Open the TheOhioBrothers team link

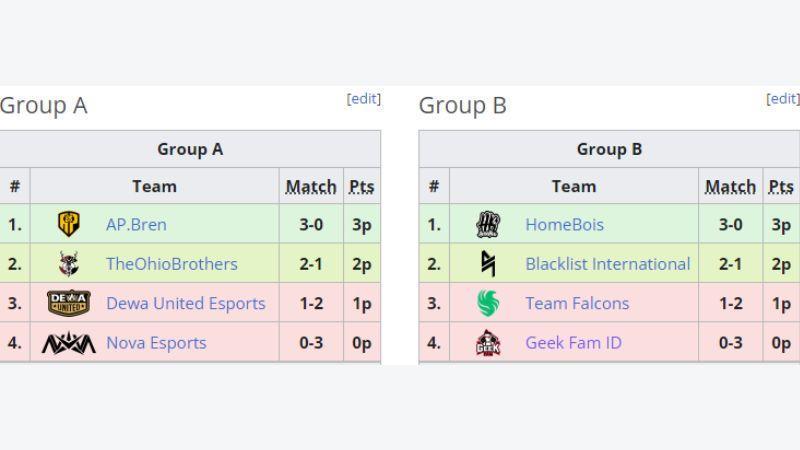pyautogui.click(x=172, y=264)
